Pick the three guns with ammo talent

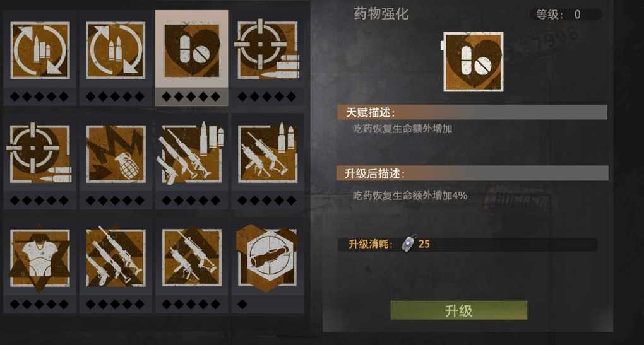(x=191, y=153)
